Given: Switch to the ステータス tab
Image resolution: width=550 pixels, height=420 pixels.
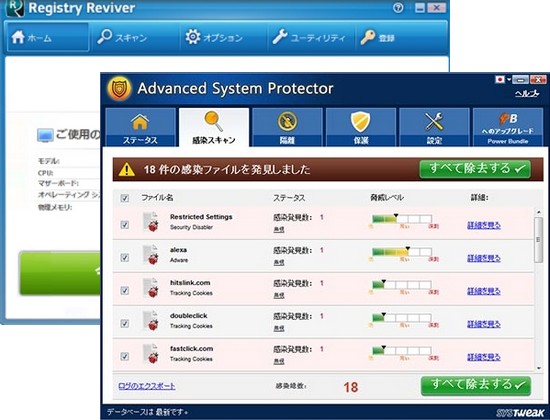Looking at the screenshot, I should (x=140, y=127).
